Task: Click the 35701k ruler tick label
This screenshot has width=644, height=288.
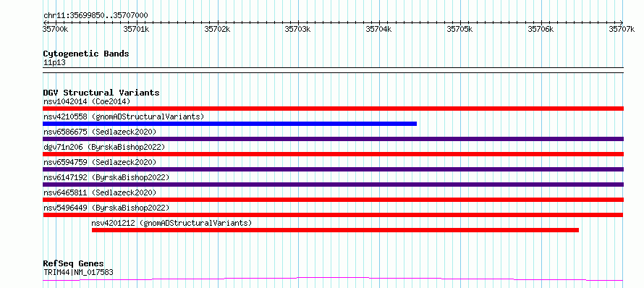Action: click(137, 29)
